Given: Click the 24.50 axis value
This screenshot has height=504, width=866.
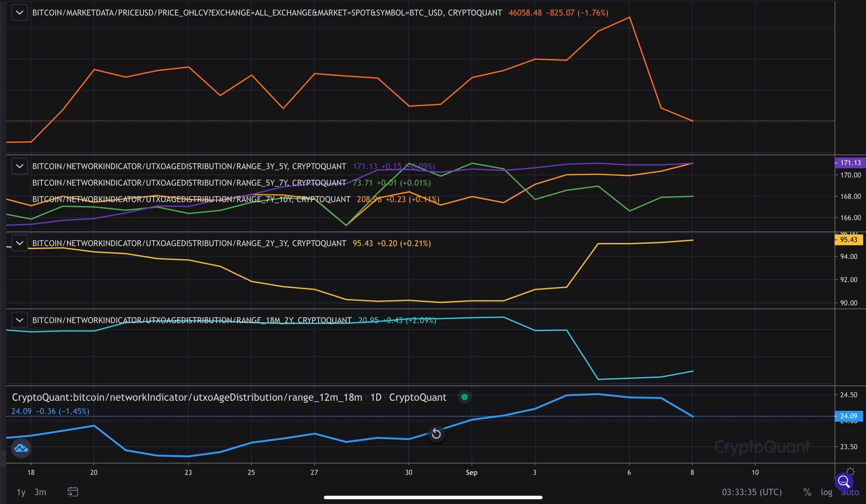Looking at the screenshot, I should coord(848,395).
